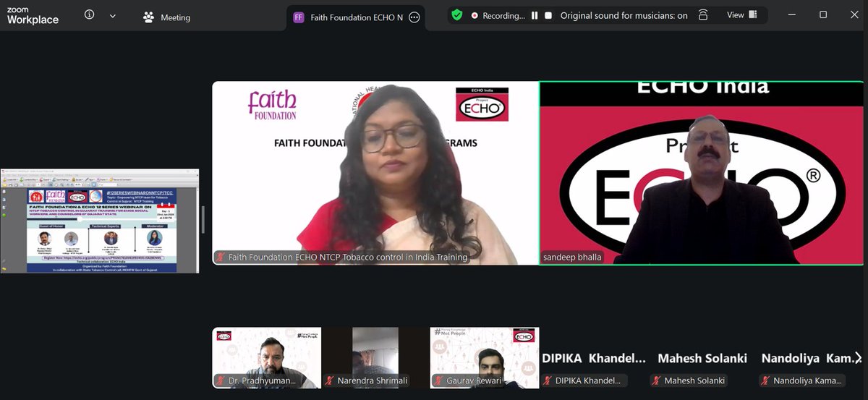Open the Meeting tab
The image size is (868, 400).
[167, 17]
